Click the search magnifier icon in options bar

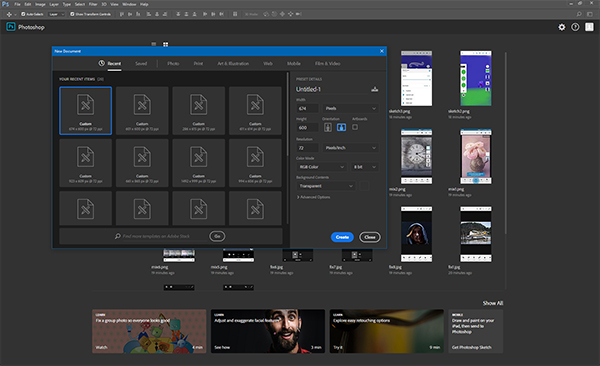579,14
